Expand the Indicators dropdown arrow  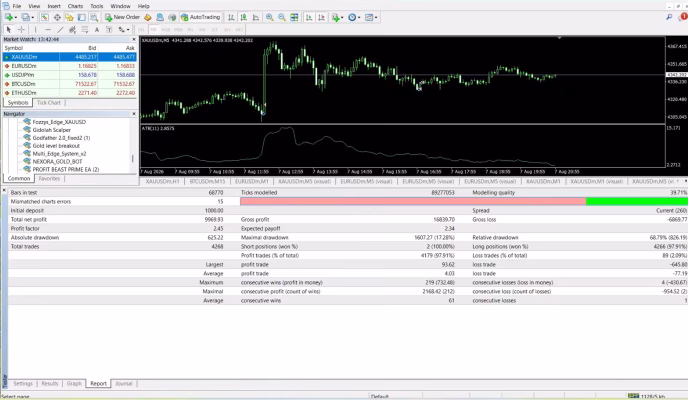point(342,18)
